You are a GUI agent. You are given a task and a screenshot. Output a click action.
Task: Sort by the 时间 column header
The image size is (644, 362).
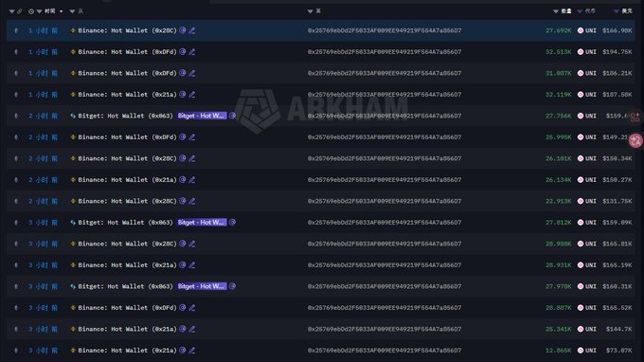tap(49, 11)
